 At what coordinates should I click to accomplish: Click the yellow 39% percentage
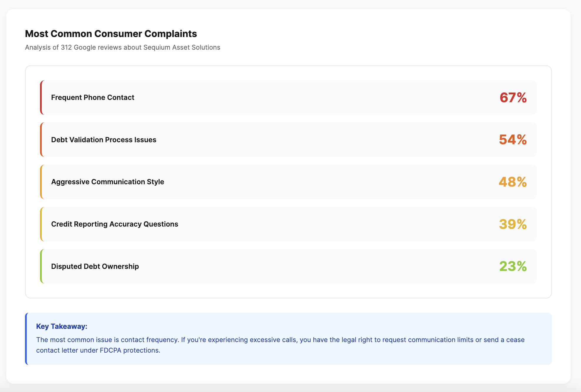click(x=513, y=224)
